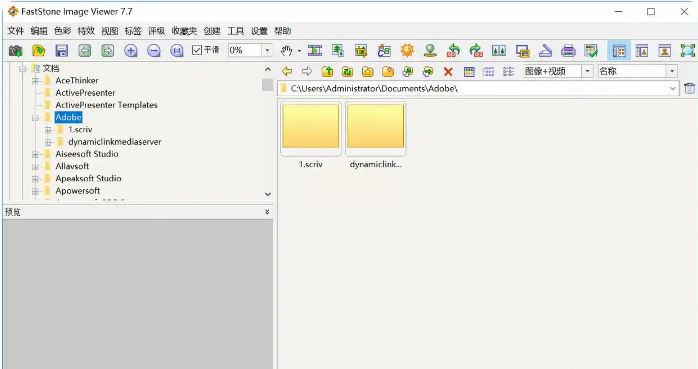Click the Zoom In plus icon
Screen dimensions: 698x369
(131, 51)
